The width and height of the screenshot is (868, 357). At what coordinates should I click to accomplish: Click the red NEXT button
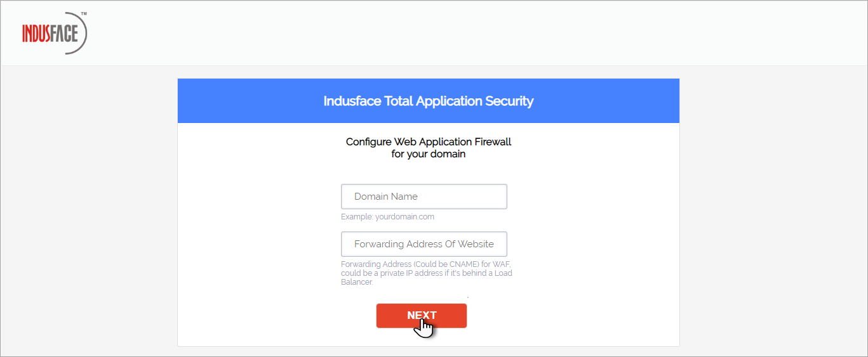[422, 316]
